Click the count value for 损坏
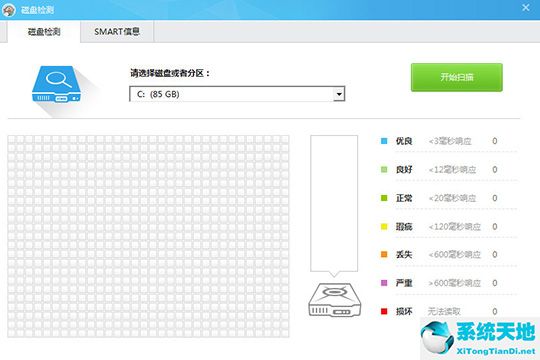Image resolution: width=540 pixels, height=360 pixels. (x=495, y=311)
